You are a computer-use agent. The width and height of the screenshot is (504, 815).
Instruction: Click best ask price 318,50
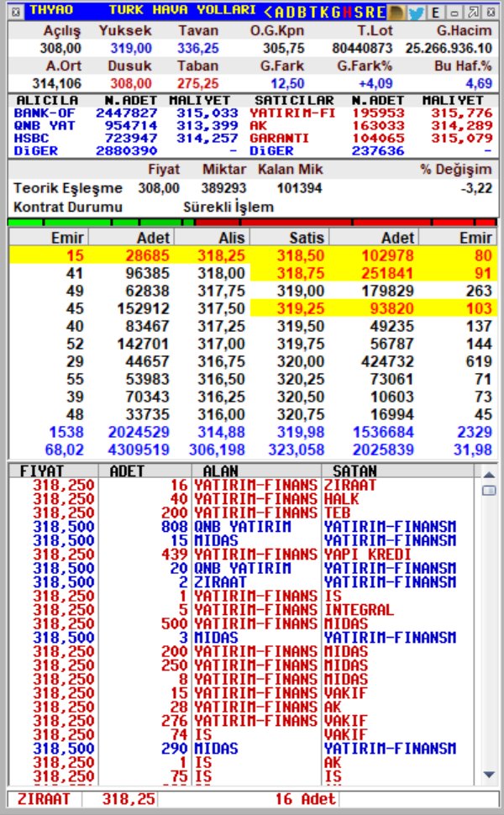tap(301, 255)
